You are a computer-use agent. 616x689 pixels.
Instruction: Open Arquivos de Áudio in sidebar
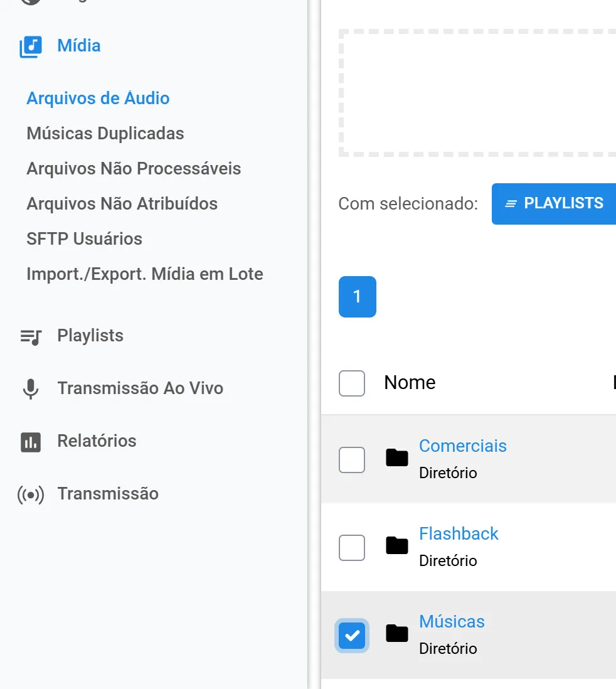click(98, 98)
